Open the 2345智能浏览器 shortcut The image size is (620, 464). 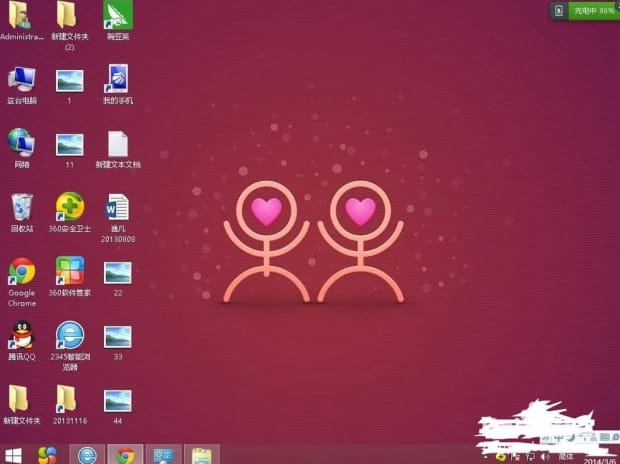69,336
